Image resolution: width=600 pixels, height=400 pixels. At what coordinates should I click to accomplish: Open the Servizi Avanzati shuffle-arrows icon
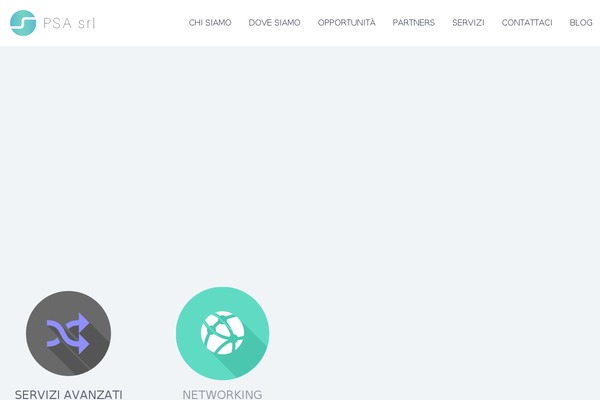[68, 333]
